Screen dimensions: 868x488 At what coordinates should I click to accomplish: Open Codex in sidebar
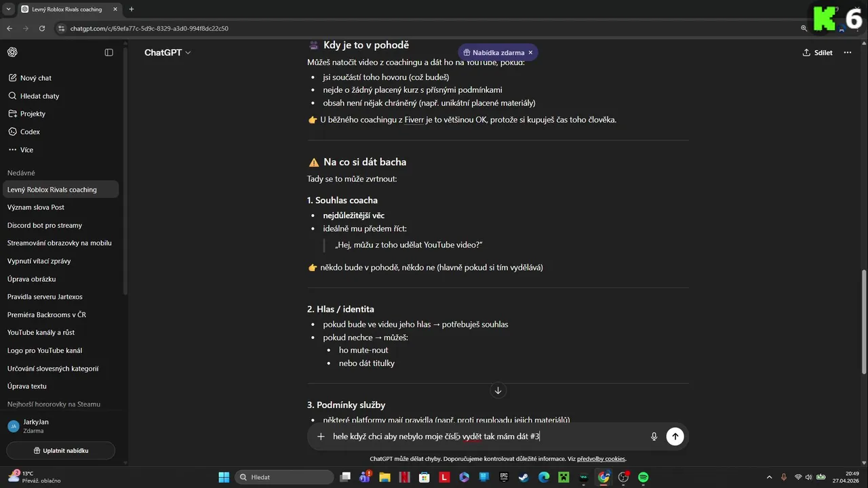61,132
